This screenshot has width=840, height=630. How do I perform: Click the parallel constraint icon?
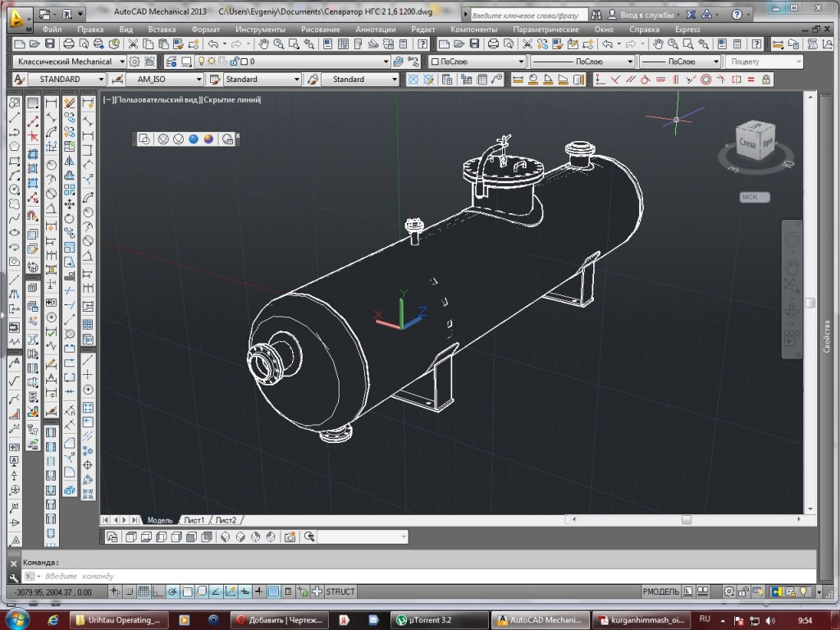pyautogui.click(x=631, y=80)
